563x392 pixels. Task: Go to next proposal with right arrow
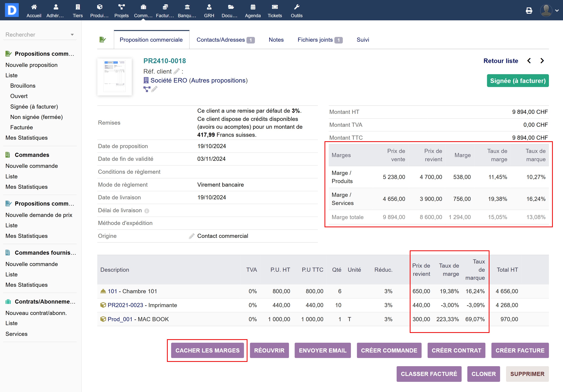pyautogui.click(x=542, y=61)
